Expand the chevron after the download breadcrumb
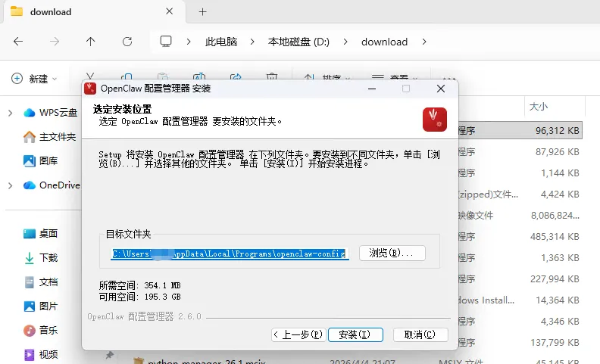 pyautogui.click(x=424, y=42)
